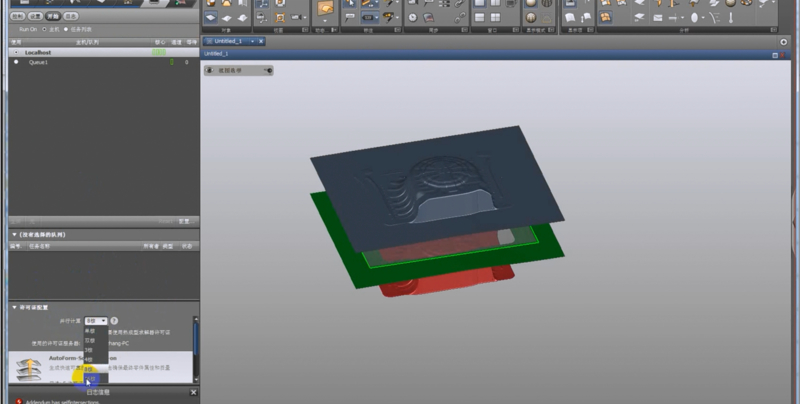800x404 pixels.
Task: Click the 控制 pill button
Action: 18,16
